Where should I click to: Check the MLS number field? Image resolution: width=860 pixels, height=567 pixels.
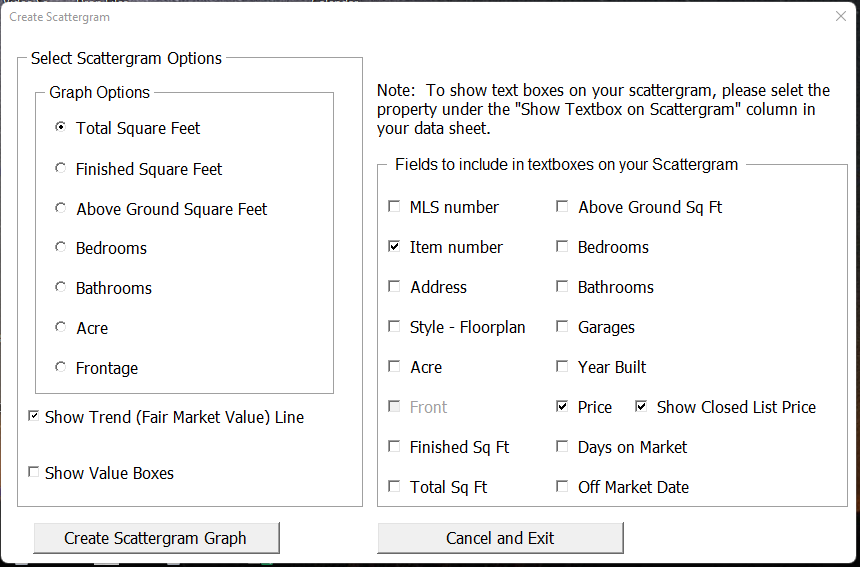pos(394,207)
